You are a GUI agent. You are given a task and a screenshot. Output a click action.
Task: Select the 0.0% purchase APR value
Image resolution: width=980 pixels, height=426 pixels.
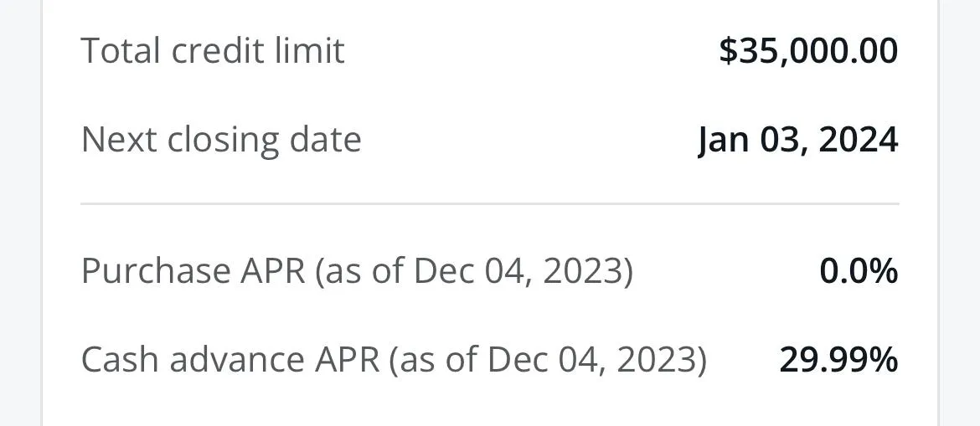click(859, 271)
